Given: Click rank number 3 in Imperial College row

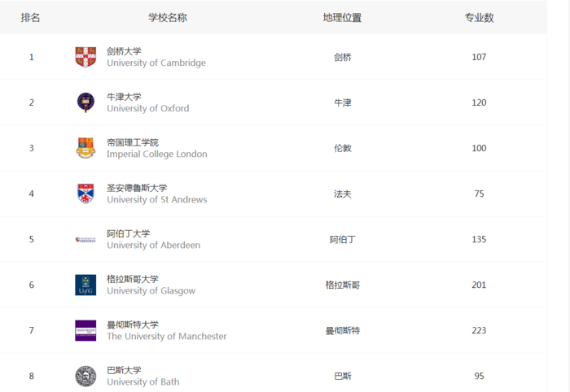Looking at the screenshot, I should click(32, 148).
